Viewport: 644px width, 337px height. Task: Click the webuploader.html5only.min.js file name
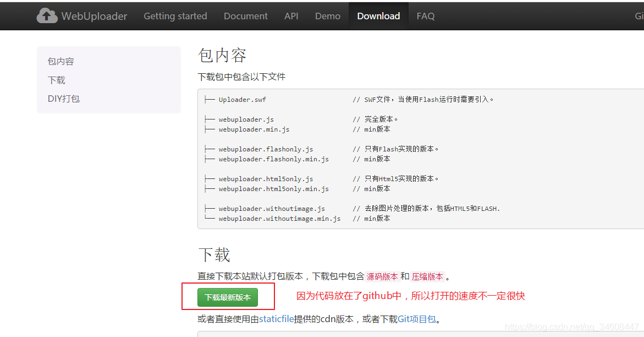274,189
